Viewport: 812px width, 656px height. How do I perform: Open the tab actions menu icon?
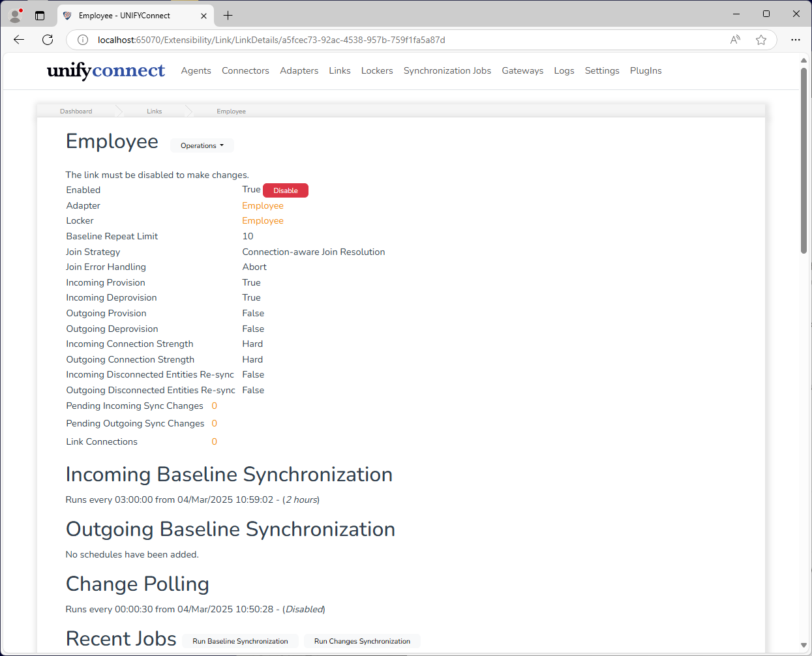point(40,15)
